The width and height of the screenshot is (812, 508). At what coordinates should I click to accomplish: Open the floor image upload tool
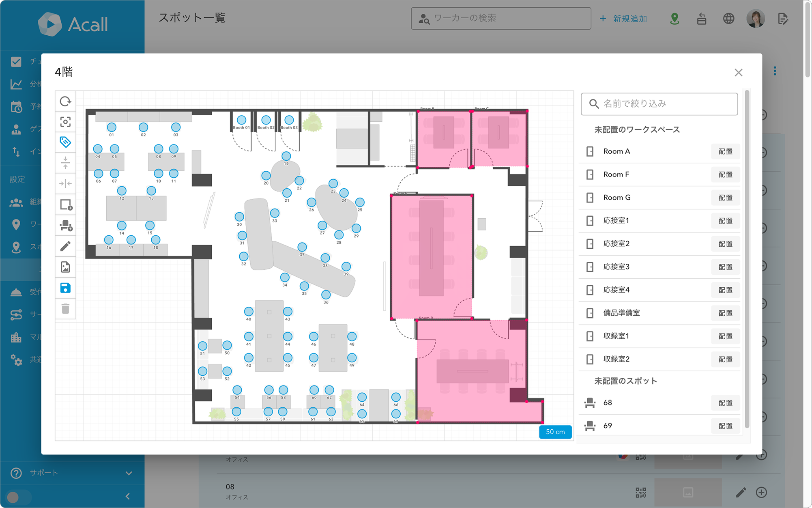[65, 267]
